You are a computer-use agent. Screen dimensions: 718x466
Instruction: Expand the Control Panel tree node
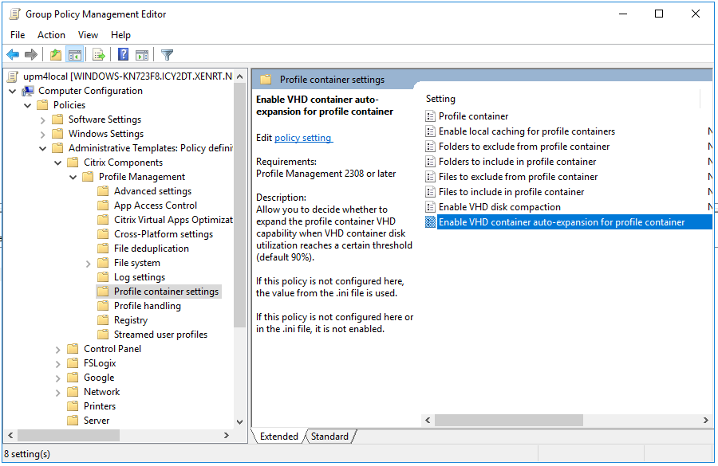(x=58, y=349)
